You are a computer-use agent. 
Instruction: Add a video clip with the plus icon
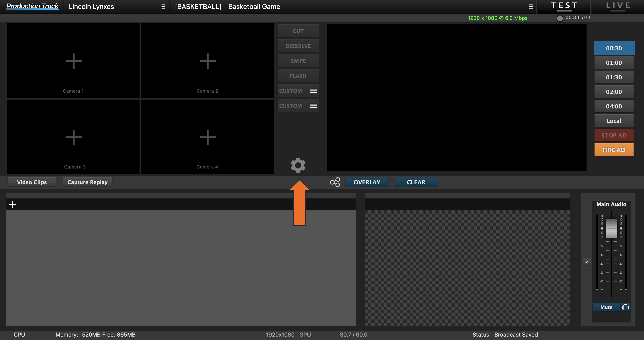click(12, 204)
